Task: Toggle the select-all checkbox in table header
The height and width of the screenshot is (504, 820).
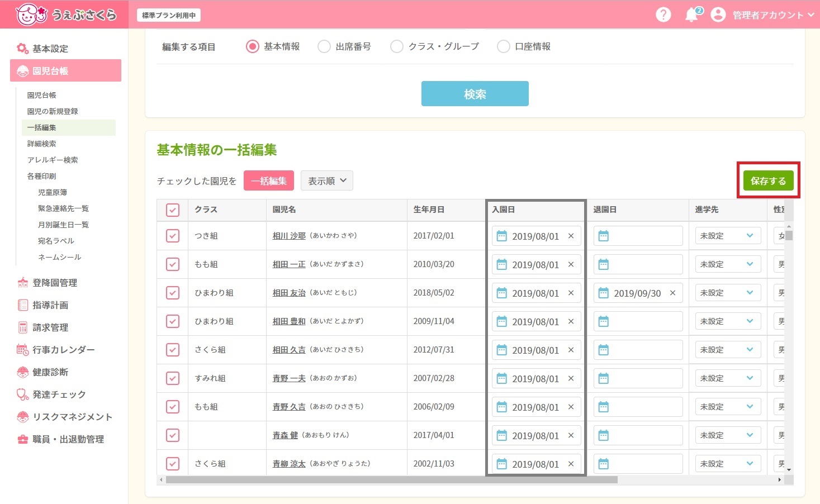Action: point(173,210)
